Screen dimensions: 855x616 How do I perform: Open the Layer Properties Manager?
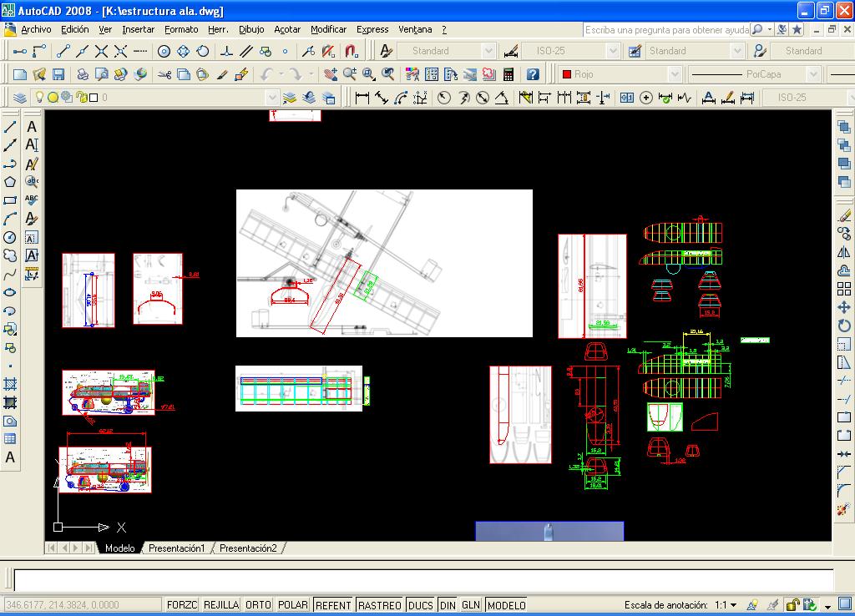(x=20, y=98)
